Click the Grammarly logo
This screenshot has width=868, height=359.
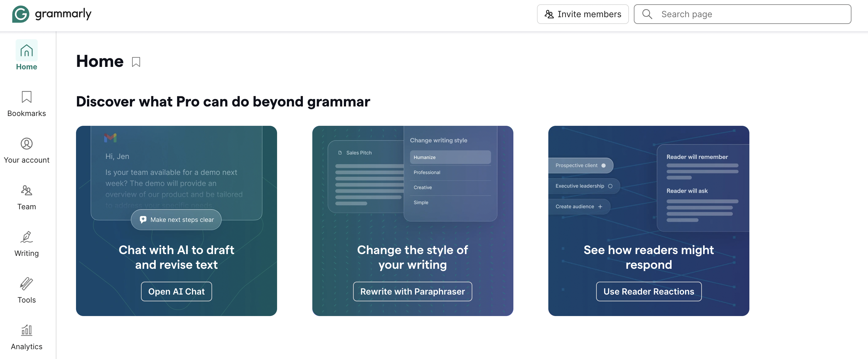(51, 14)
